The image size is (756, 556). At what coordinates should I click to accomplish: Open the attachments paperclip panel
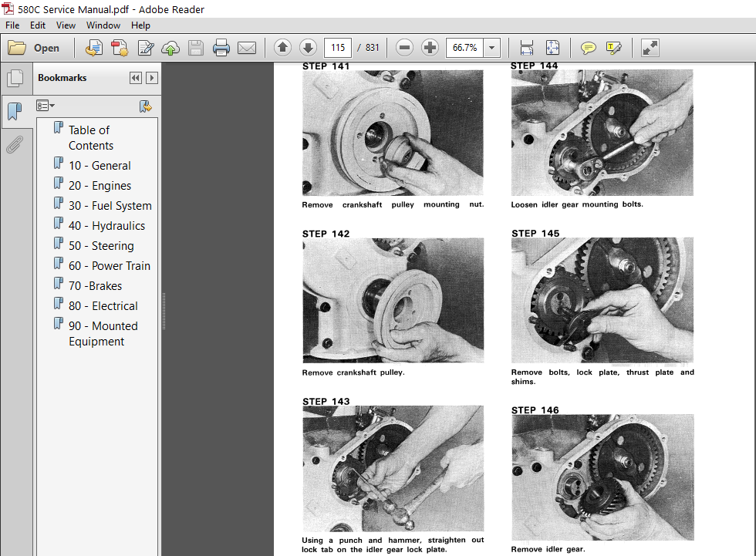[15, 143]
